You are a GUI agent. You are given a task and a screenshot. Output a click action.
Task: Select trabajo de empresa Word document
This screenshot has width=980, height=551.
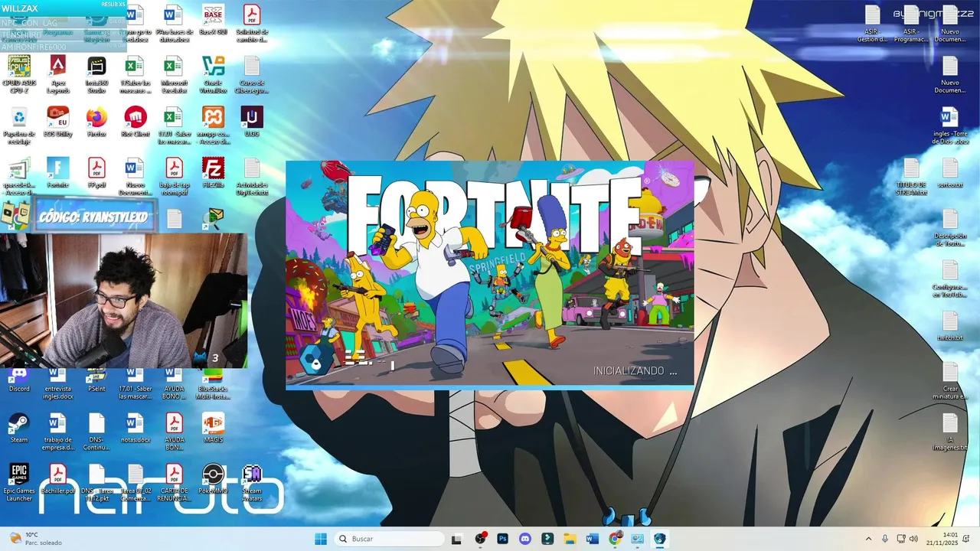57,432
